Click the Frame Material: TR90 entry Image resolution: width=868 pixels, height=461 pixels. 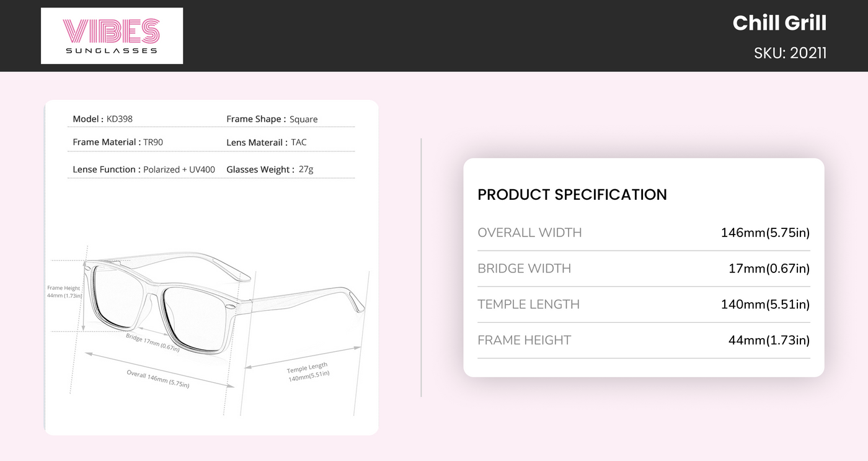[118, 142]
